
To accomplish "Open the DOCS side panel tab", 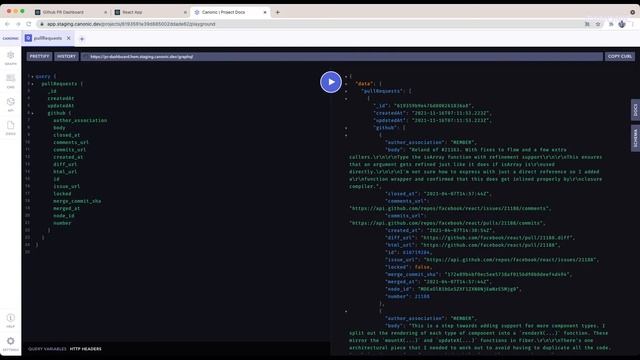I will [x=635, y=110].
